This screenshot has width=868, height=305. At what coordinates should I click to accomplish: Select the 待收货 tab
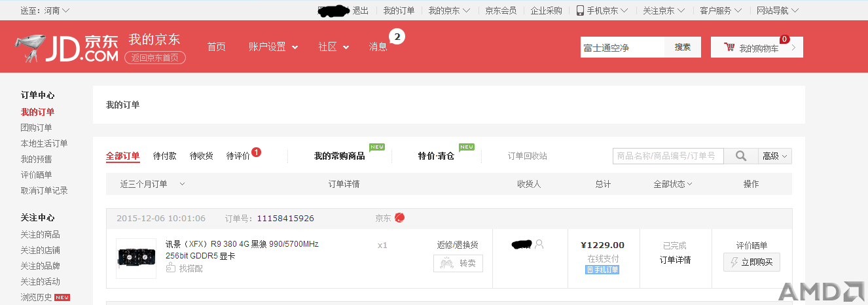202,156
